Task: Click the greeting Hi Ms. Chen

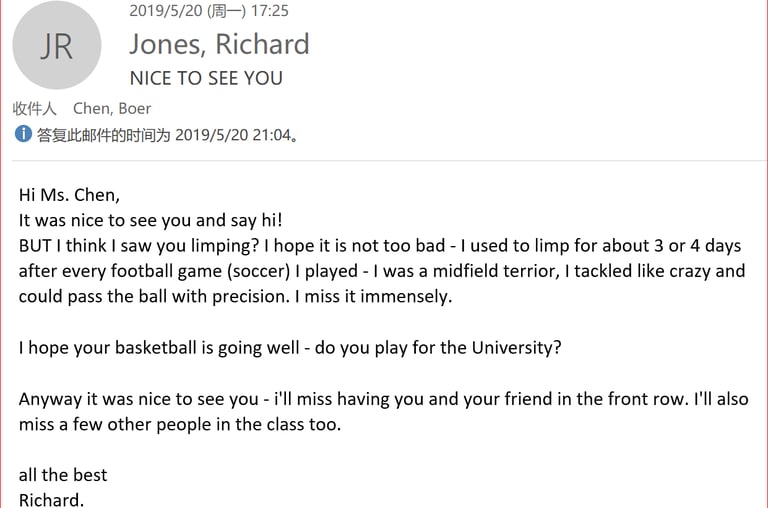Action: pyautogui.click(x=68, y=195)
